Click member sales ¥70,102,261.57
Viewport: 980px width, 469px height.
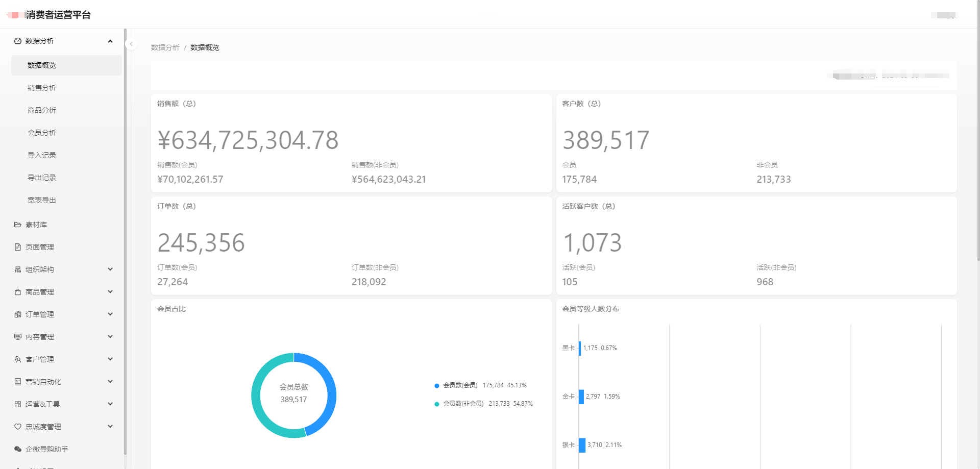(190, 180)
